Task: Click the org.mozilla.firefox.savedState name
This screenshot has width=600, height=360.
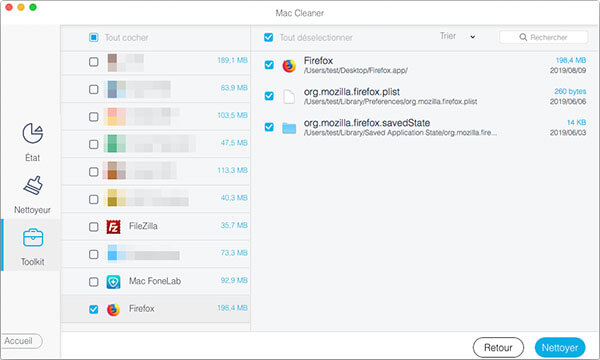Action: tap(367, 123)
